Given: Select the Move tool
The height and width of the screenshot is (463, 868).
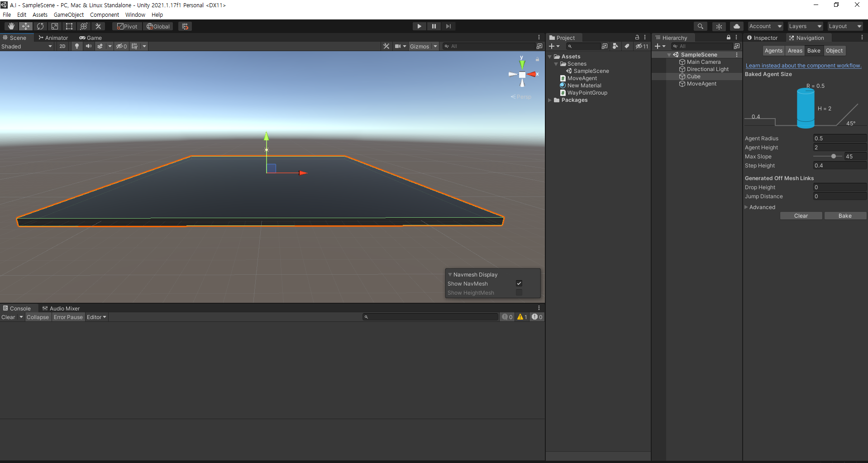Looking at the screenshot, I should (26, 26).
